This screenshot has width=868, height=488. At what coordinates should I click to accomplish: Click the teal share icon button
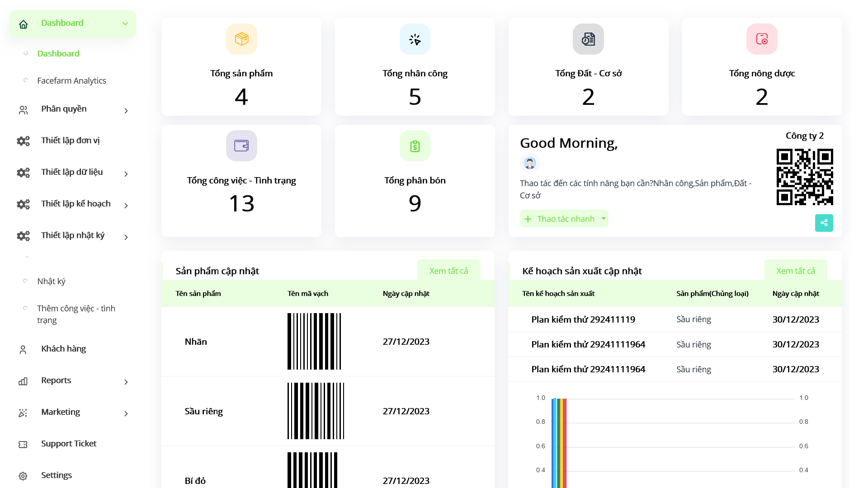[x=824, y=223]
